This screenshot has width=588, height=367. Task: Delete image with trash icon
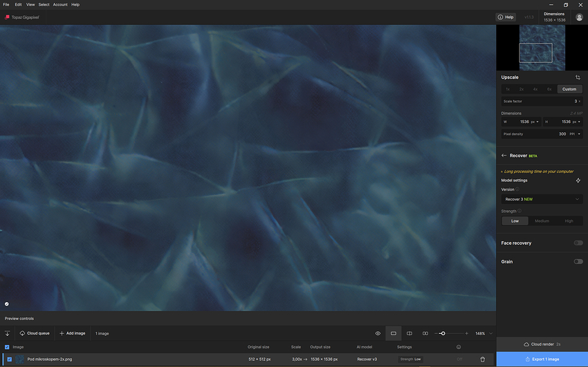click(x=482, y=359)
